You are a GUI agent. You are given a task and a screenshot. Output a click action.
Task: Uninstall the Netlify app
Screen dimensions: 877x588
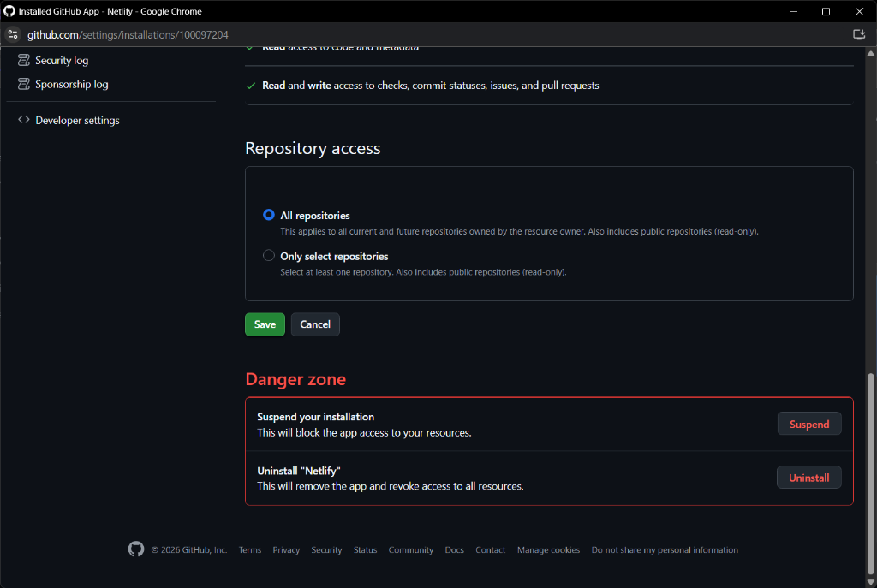click(x=808, y=478)
